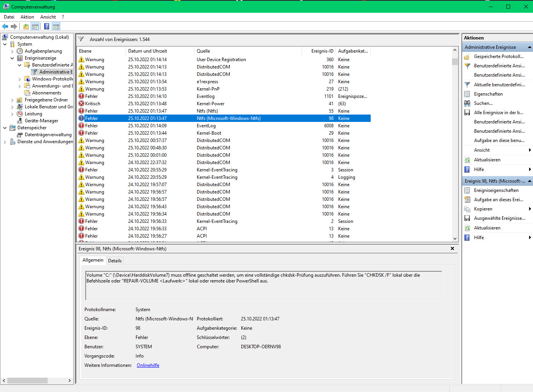Open Ansicht submenu in Aktionen pane
This screenshot has width=533, height=392.
pos(497,150)
